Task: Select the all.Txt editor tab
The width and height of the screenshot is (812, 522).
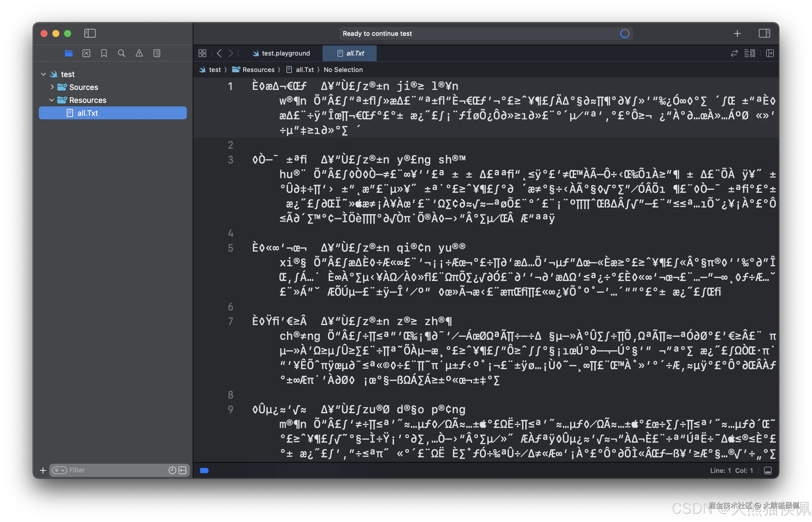Action: (x=350, y=53)
